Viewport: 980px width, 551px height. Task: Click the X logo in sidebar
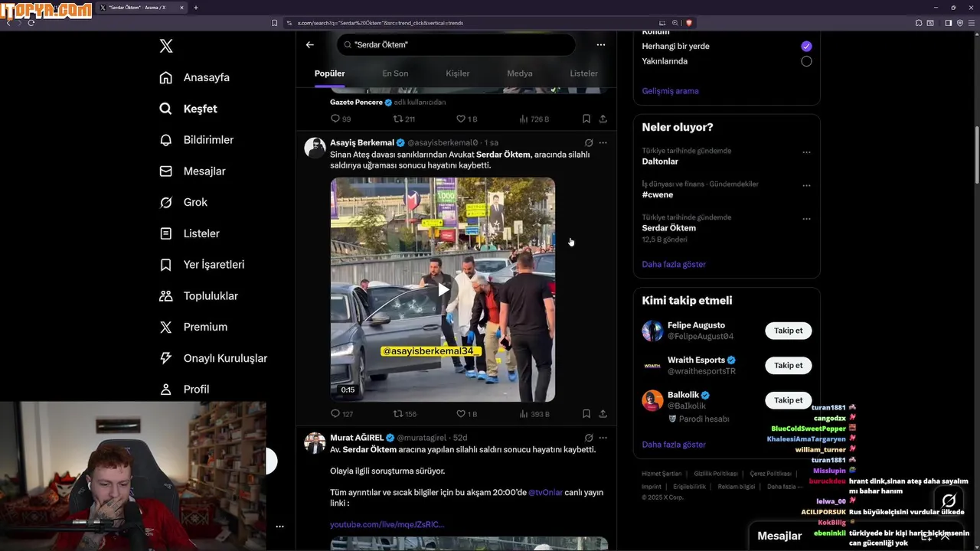coord(166,46)
